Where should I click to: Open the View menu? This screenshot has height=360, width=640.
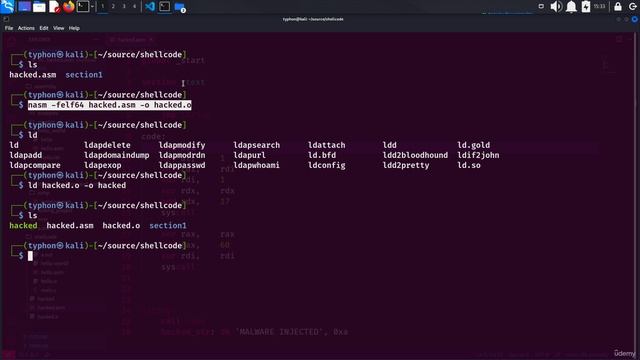(58, 28)
